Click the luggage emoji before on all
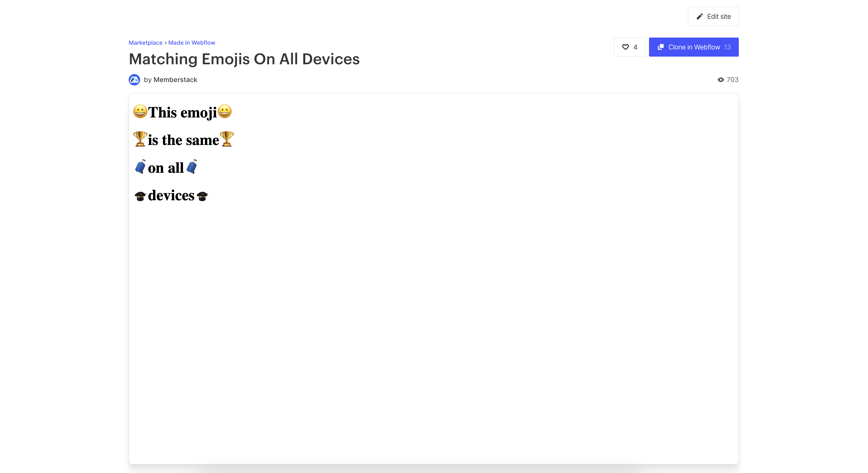The height and width of the screenshot is (473, 868). pyautogui.click(x=140, y=167)
